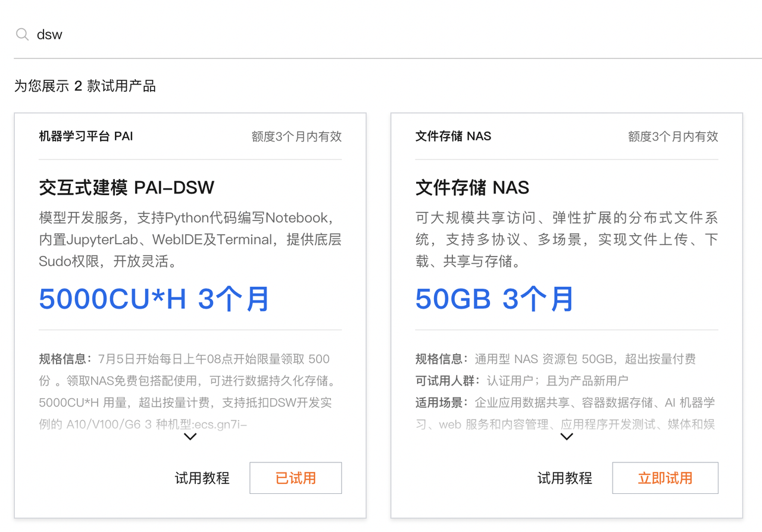Click 额度3个月内有效 on the PAI card

[x=296, y=136]
